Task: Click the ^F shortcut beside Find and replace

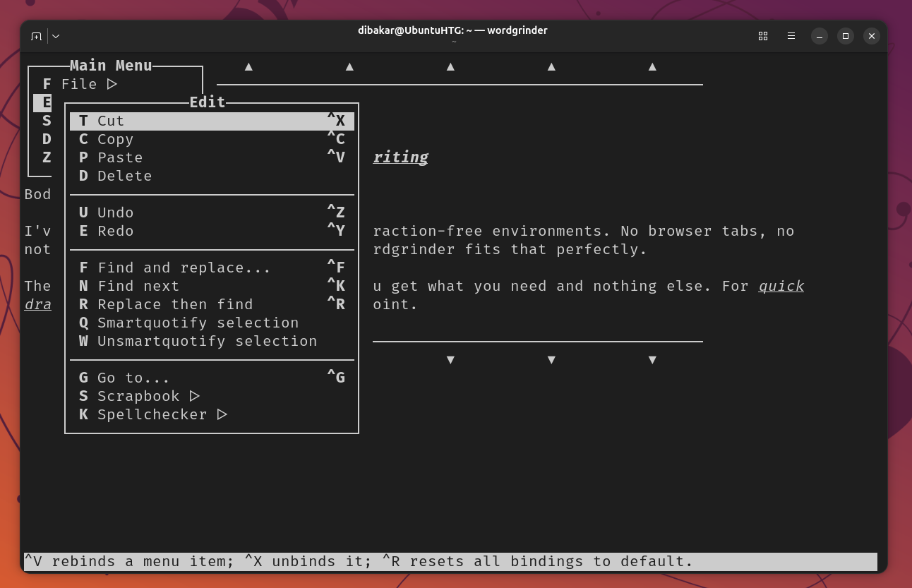Action: click(x=336, y=268)
